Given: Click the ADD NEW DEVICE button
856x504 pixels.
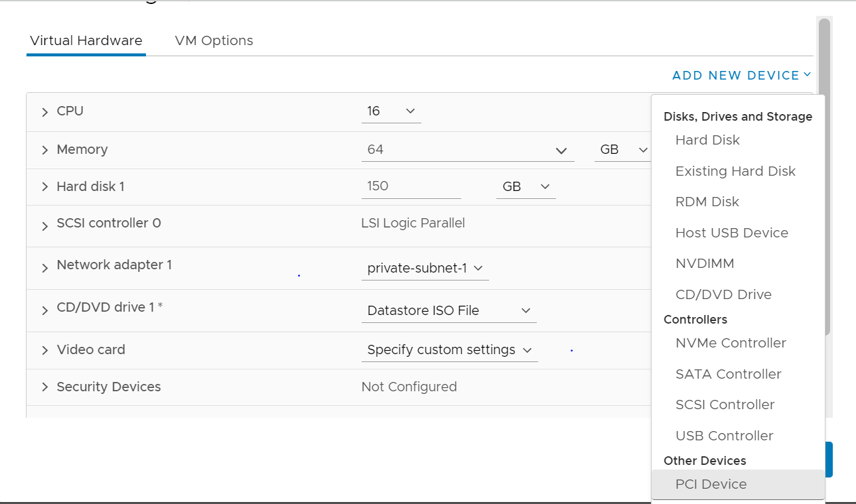Looking at the screenshot, I should pos(741,76).
